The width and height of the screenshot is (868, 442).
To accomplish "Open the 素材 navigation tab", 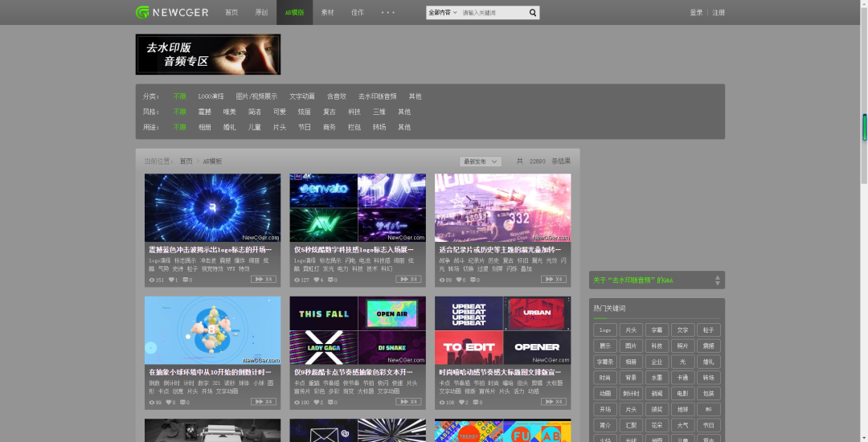I will [328, 12].
